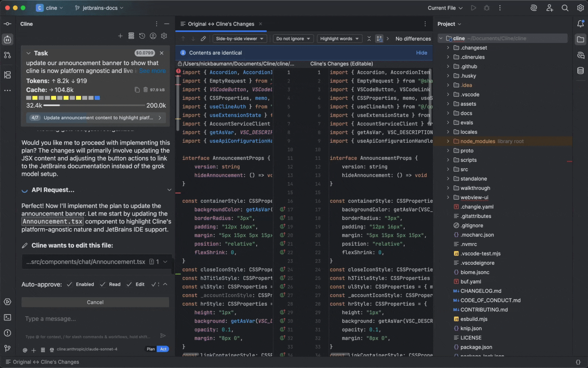Image resolution: width=588 pixels, height=368 pixels.
Task: Open the Notifications bell icon
Action: point(581,24)
